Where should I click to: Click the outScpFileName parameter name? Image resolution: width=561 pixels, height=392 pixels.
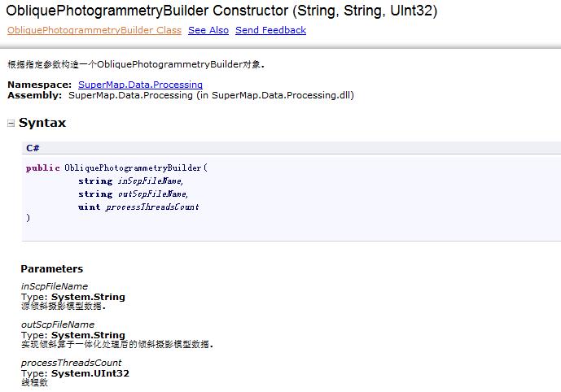(58, 324)
